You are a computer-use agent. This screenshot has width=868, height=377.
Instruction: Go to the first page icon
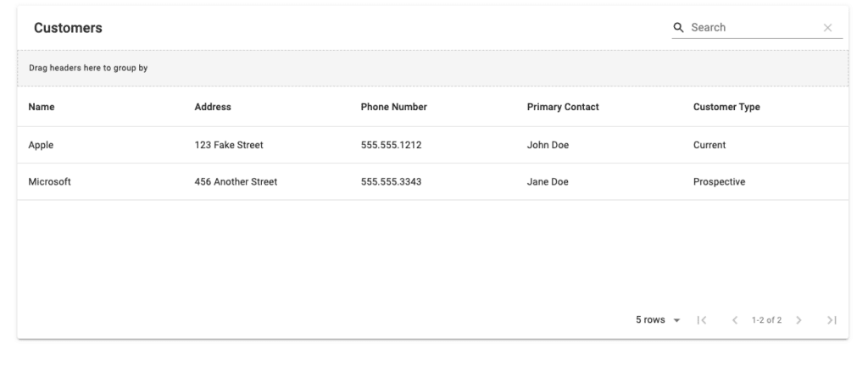coord(701,320)
